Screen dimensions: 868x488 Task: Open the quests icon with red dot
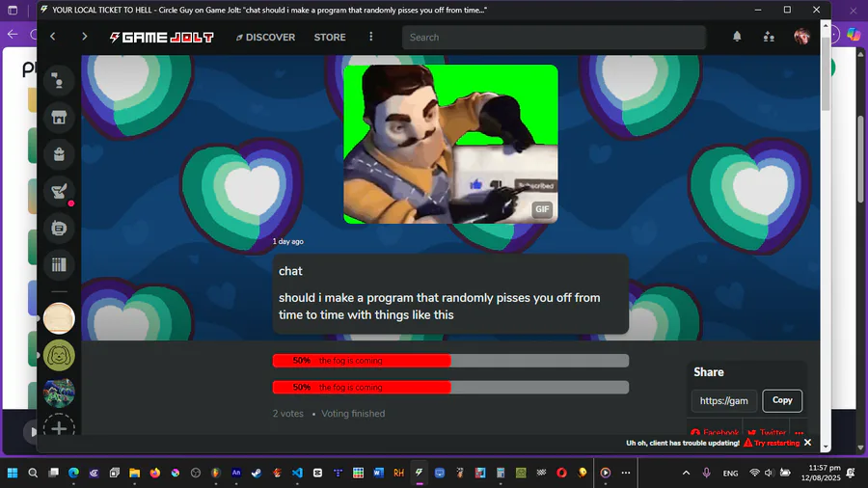59,191
